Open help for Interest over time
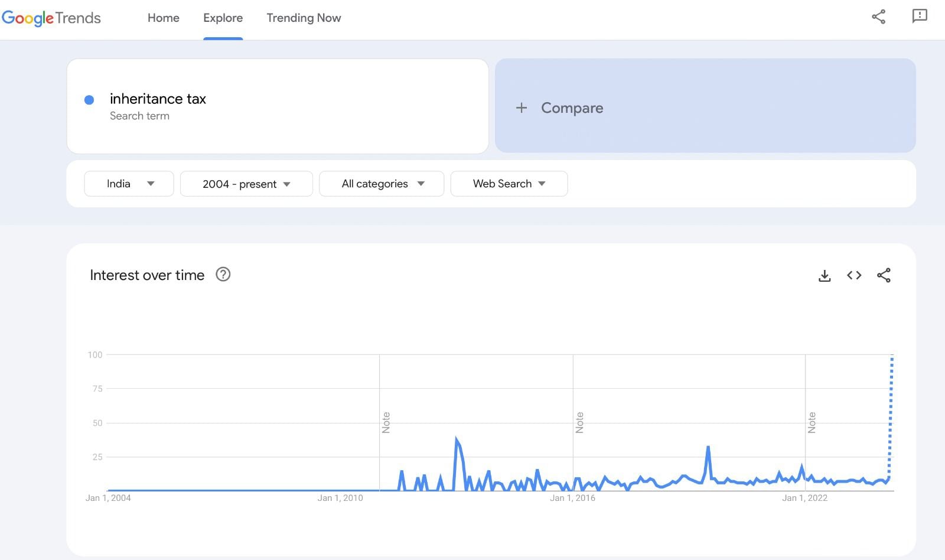Viewport: 945px width, 560px height. pyautogui.click(x=223, y=275)
